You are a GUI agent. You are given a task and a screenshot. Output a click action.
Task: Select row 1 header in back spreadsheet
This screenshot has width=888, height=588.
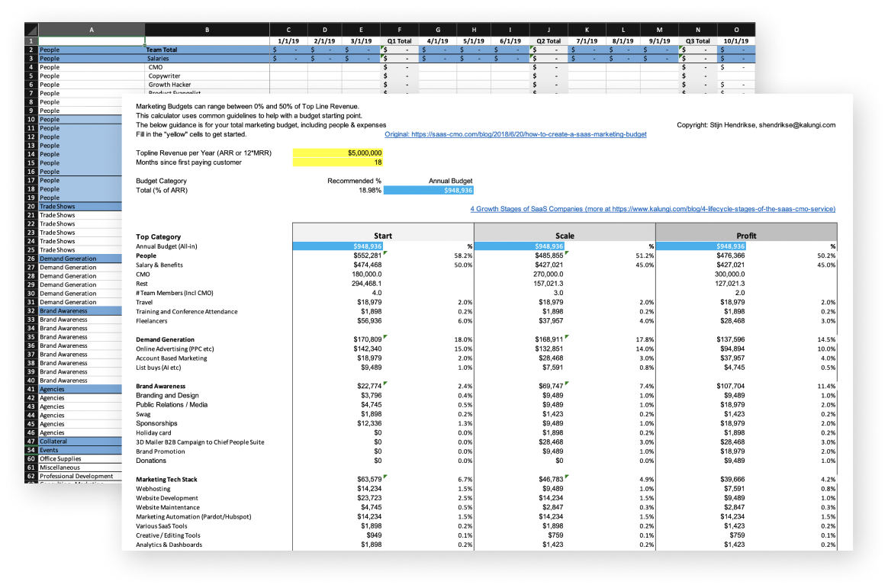(x=31, y=40)
